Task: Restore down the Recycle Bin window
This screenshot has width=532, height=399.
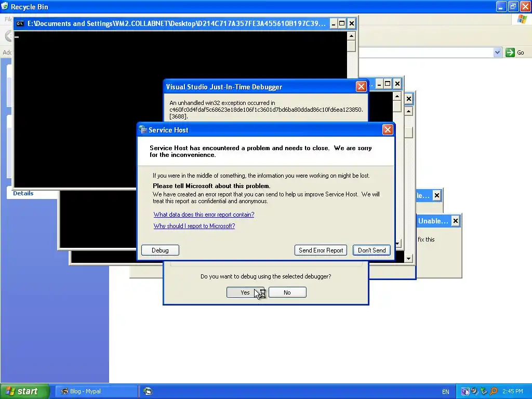Action: [x=513, y=7]
